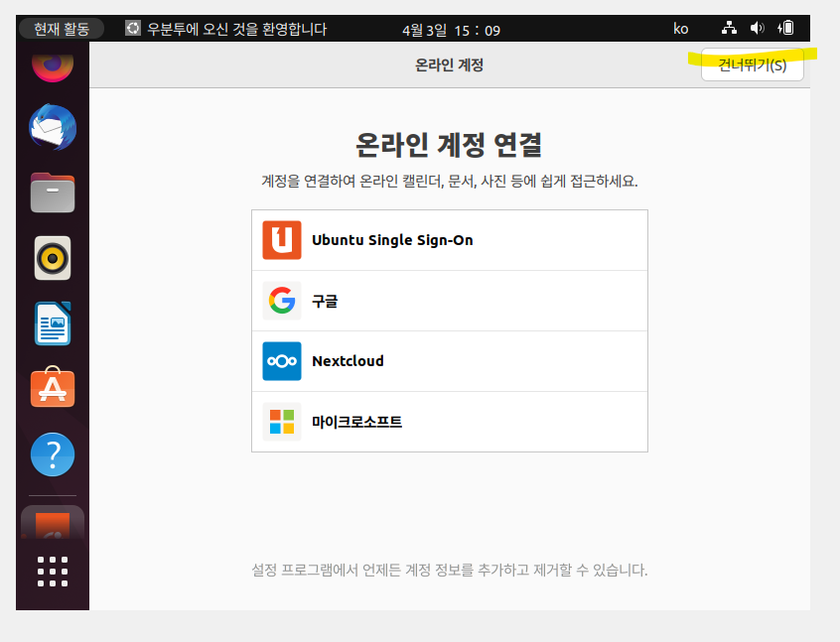840x642 pixels.
Task: Click the network status icon
Action: click(x=729, y=28)
